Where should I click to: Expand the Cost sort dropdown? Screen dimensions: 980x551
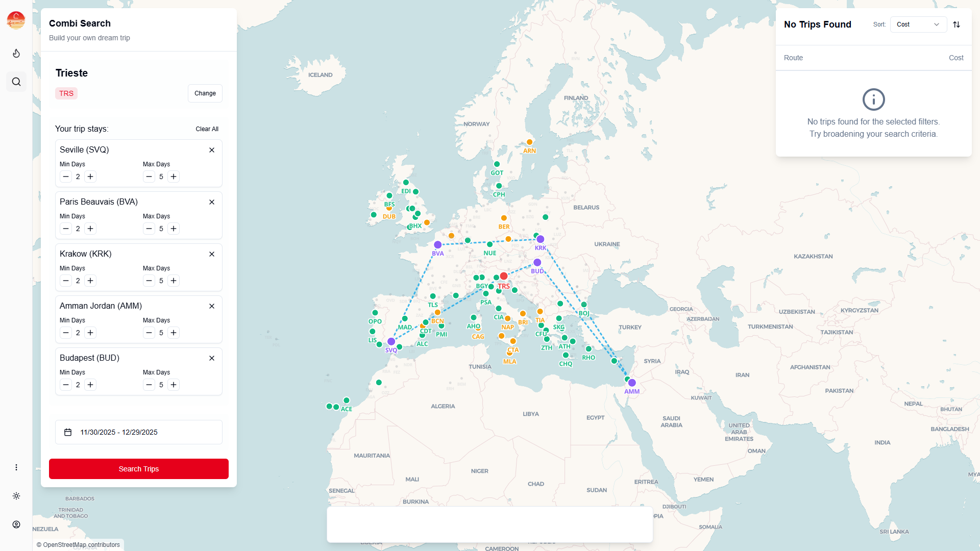pos(918,24)
